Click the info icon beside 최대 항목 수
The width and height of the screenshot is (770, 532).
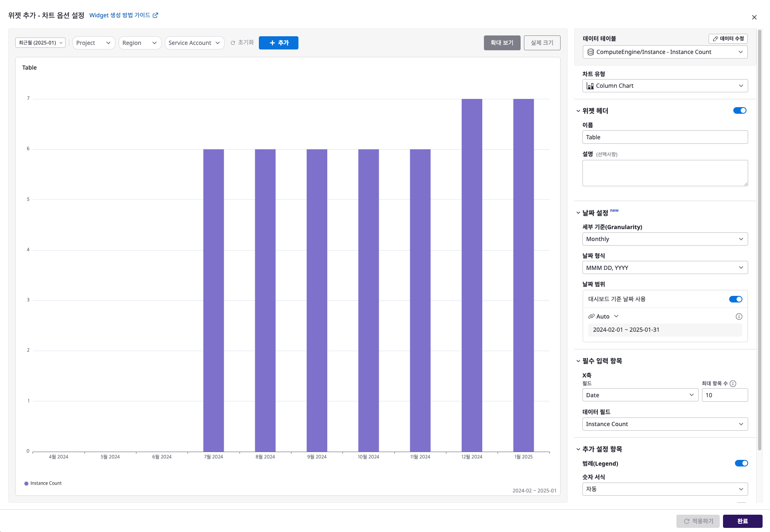[733, 384]
